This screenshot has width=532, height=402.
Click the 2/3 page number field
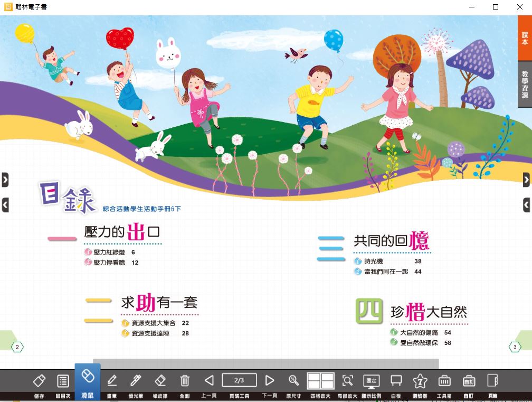pos(239,380)
